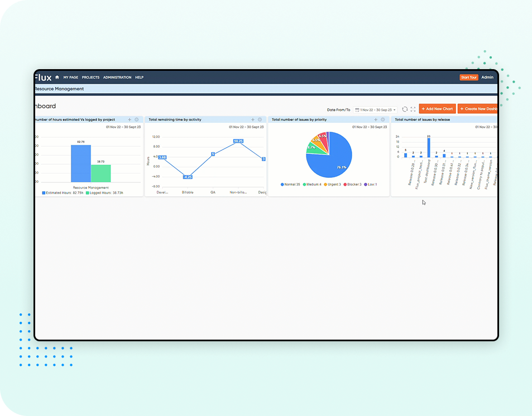
Task: Open the Admin user menu
Action: coord(487,78)
